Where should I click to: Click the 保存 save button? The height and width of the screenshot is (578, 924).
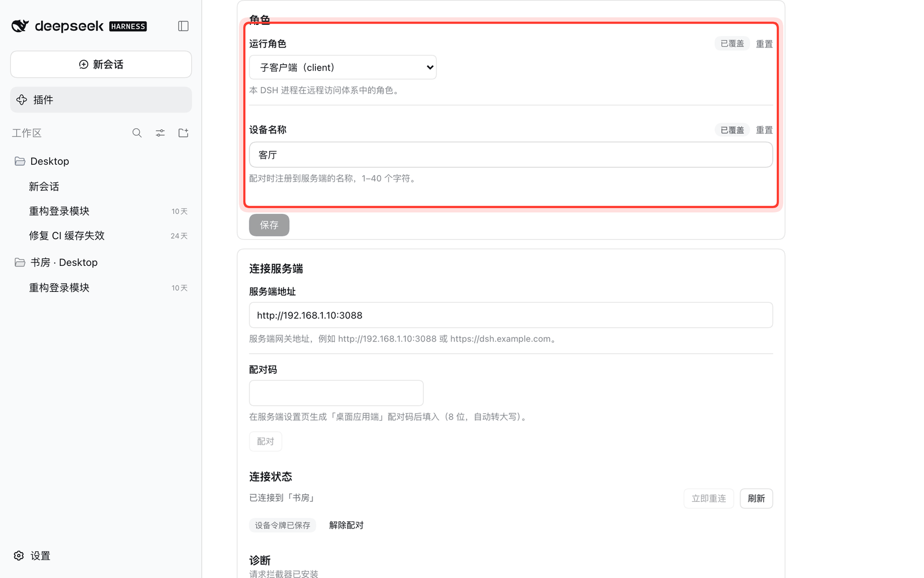(x=269, y=225)
